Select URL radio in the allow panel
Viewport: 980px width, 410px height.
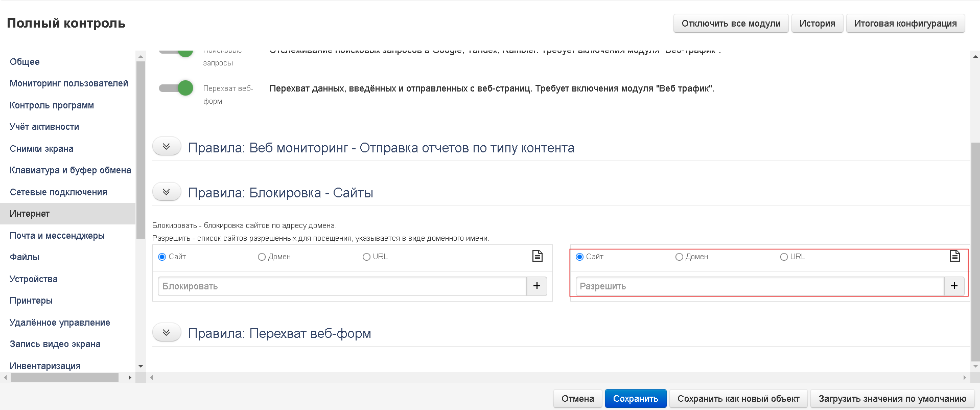pos(784,257)
